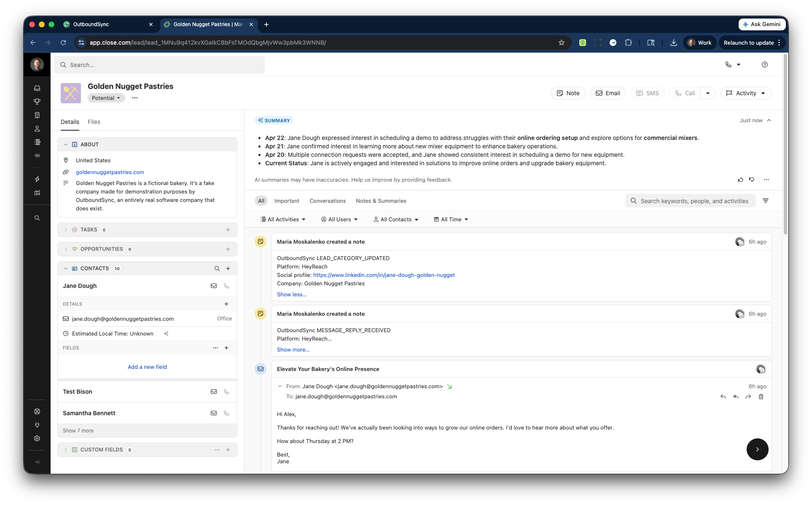Image resolution: width=812 pixels, height=505 pixels.
Task: Open the Potential status dropdown
Action: pyautogui.click(x=106, y=98)
